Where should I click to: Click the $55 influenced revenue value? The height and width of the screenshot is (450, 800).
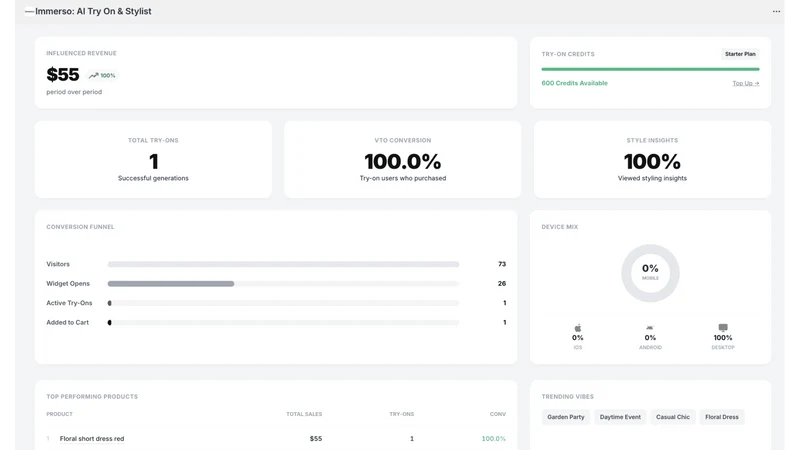[63, 74]
